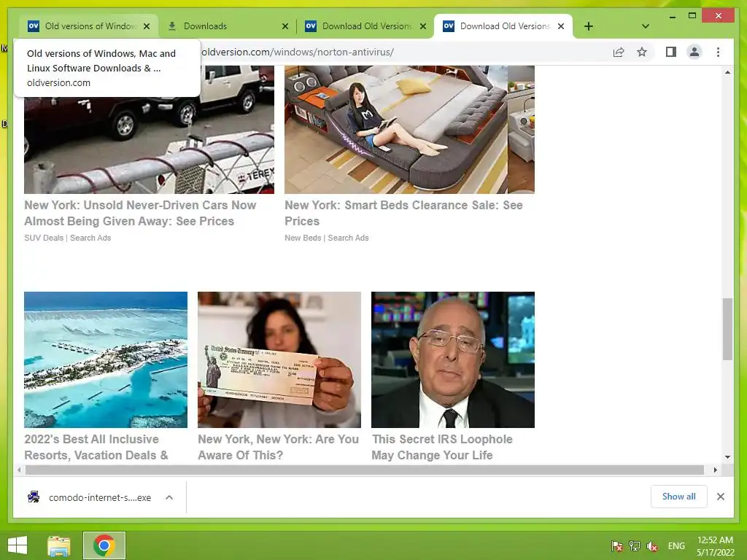Open the taskbar clock showing 12:52 AM

coord(715,546)
